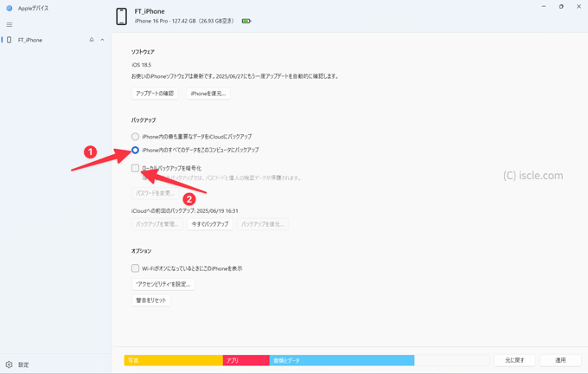Click バックアップを管理 button

[x=157, y=224]
